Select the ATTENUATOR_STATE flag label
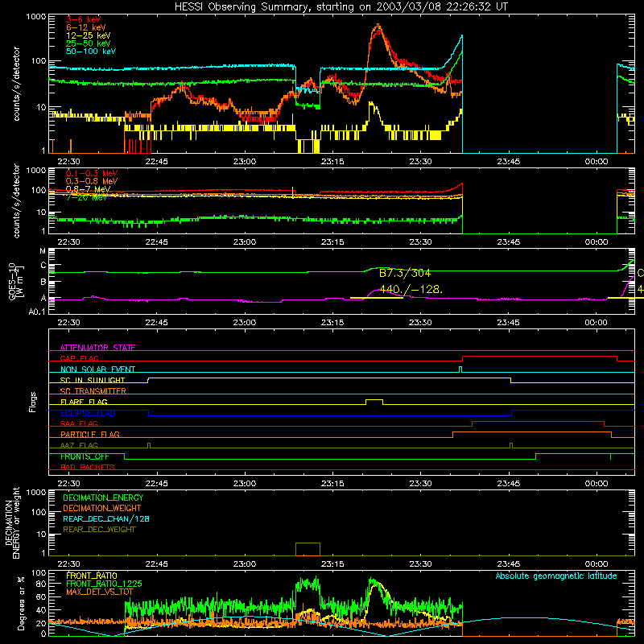 [97, 348]
